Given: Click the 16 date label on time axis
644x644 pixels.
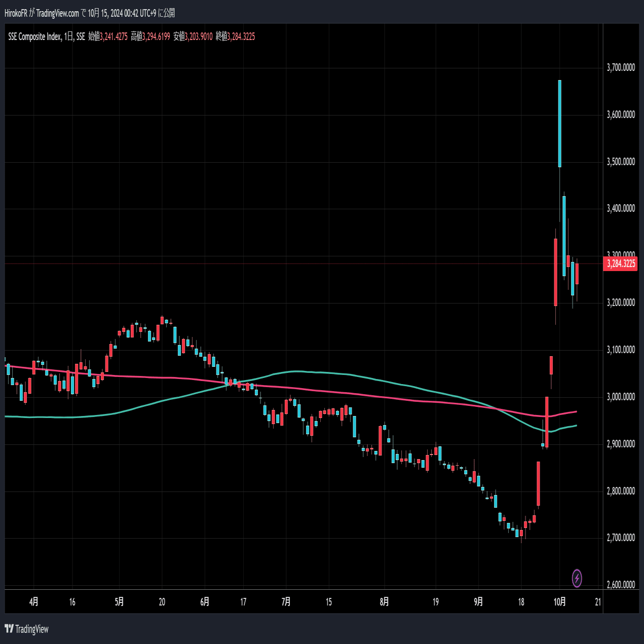Looking at the screenshot, I should point(72,602).
